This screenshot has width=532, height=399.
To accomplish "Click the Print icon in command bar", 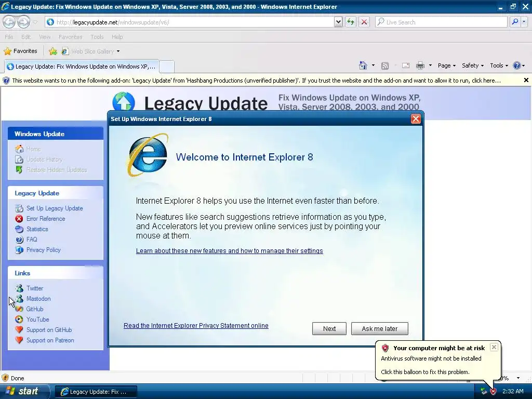I will (x=420, y=65).
